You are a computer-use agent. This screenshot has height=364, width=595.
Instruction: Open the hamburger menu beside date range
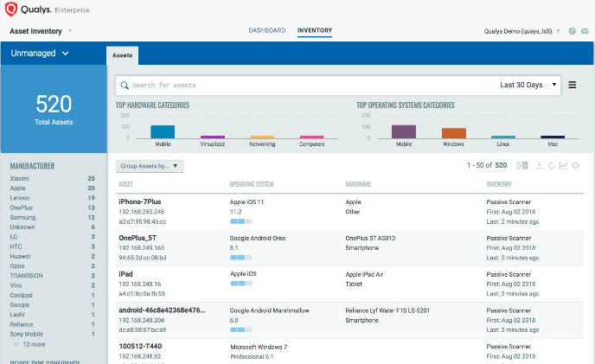572,85
